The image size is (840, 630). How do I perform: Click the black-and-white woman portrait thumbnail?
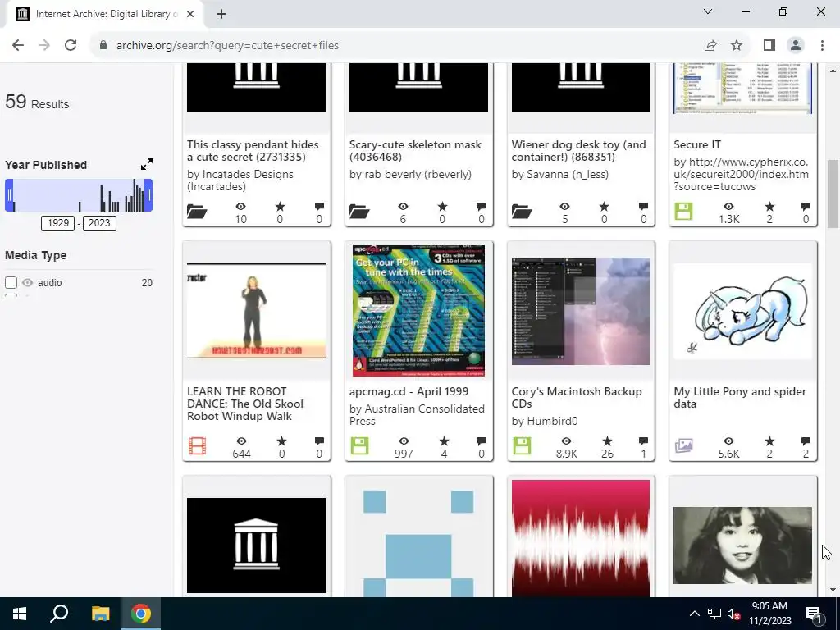743,546
